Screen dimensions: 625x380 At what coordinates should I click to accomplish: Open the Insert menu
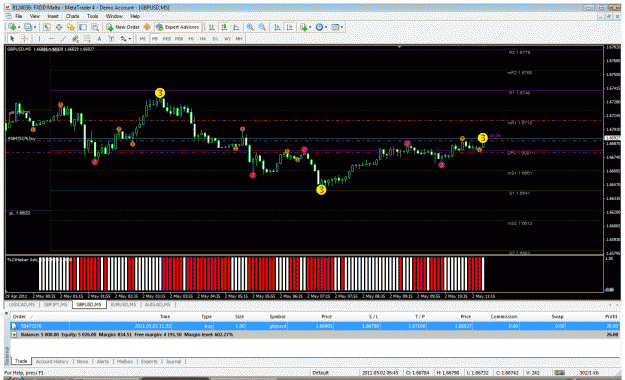(53, 16)
